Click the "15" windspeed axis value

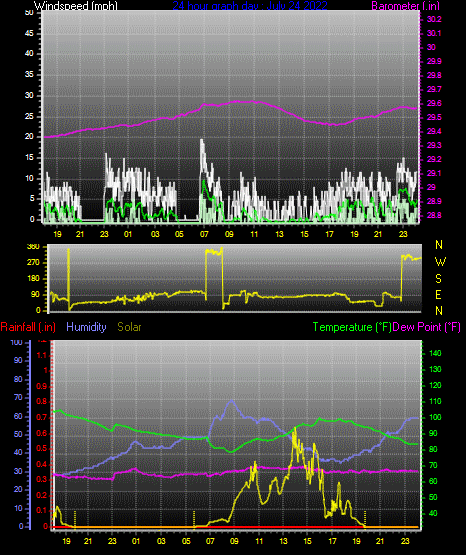coord(29,158)
